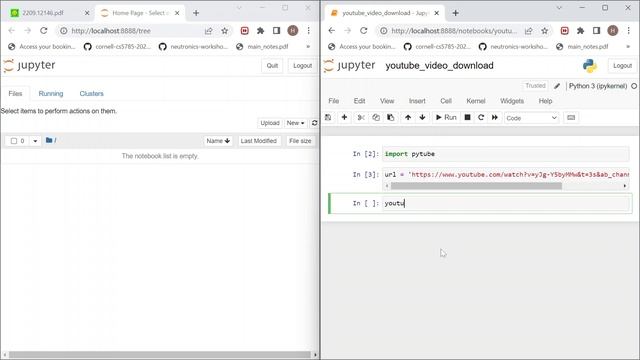Expand more bookmarks chevron in right browser

(628, 47)
